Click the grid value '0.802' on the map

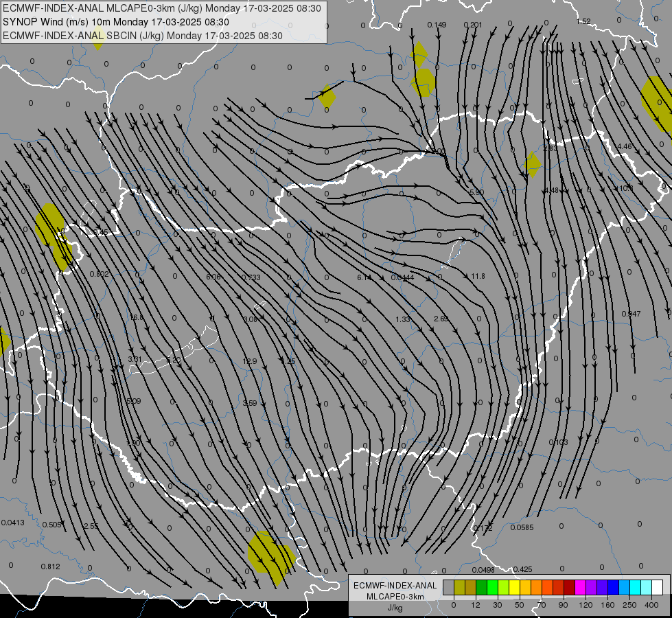pyautogui.click(x=100, y=275)
